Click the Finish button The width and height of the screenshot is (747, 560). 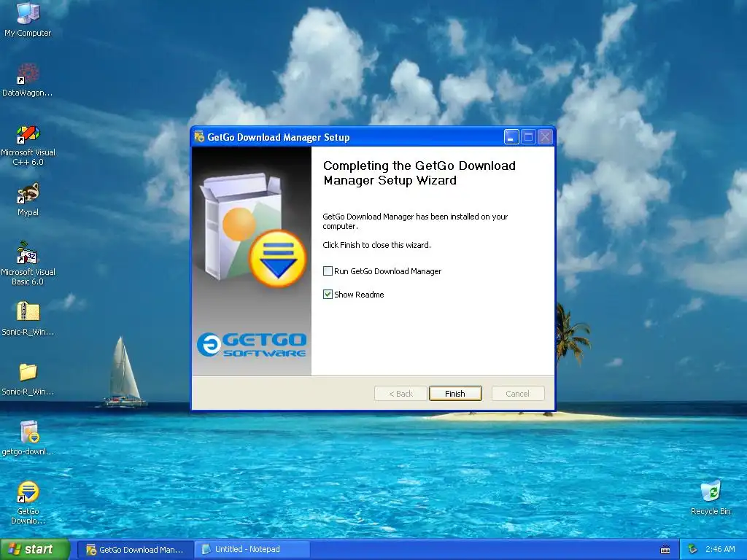pyautogui.click(x=455, y=393)
